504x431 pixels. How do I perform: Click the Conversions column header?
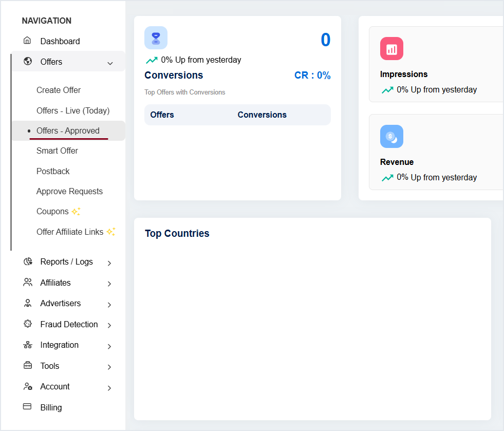pyautogui.click(x=262, y=115)
